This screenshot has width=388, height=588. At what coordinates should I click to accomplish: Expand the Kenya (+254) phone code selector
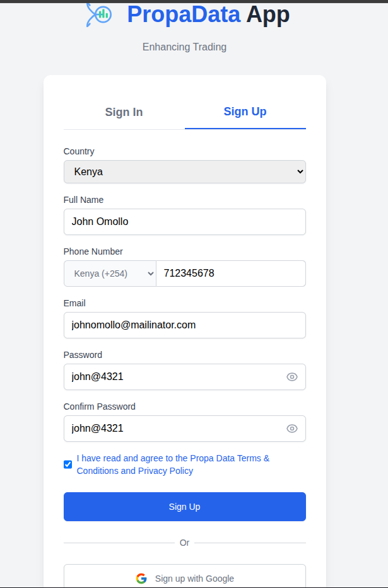[x=110, y=274]
